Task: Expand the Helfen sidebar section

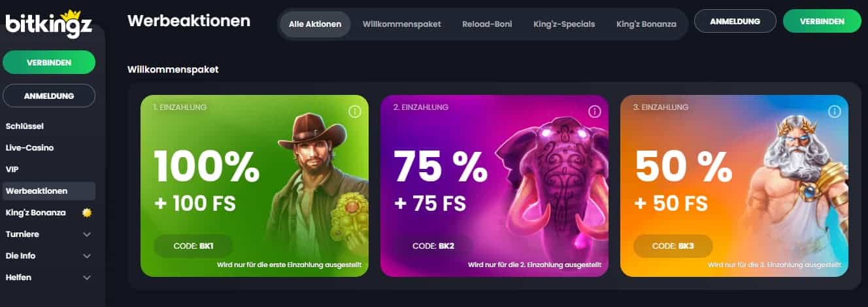Action: [x=87, y=278]
